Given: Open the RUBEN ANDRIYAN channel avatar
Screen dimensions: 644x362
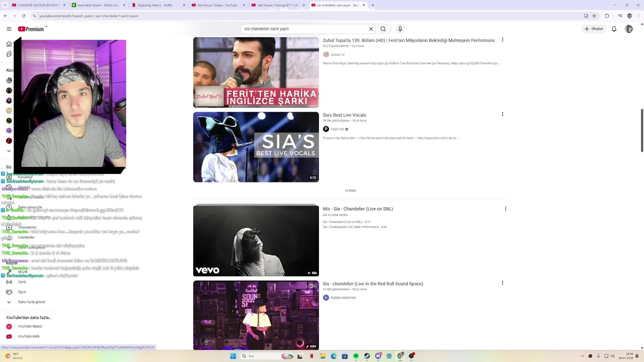Looking at the screenshot, I should (326, 298).
